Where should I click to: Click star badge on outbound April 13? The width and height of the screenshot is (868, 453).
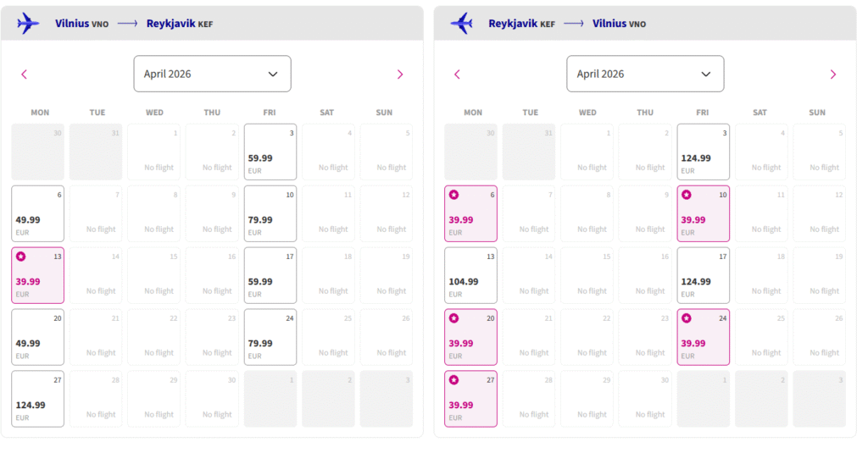click(x=21, y=256)
